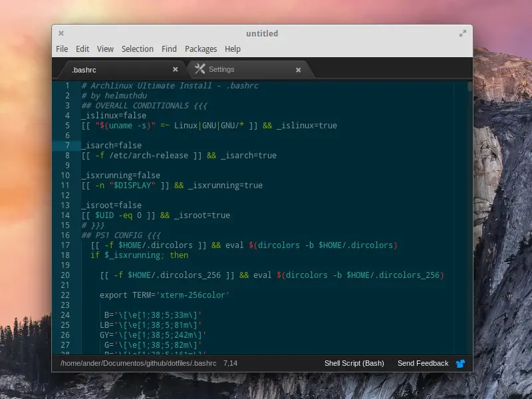
Task: Open the Find menu
Action: point(169,49)
